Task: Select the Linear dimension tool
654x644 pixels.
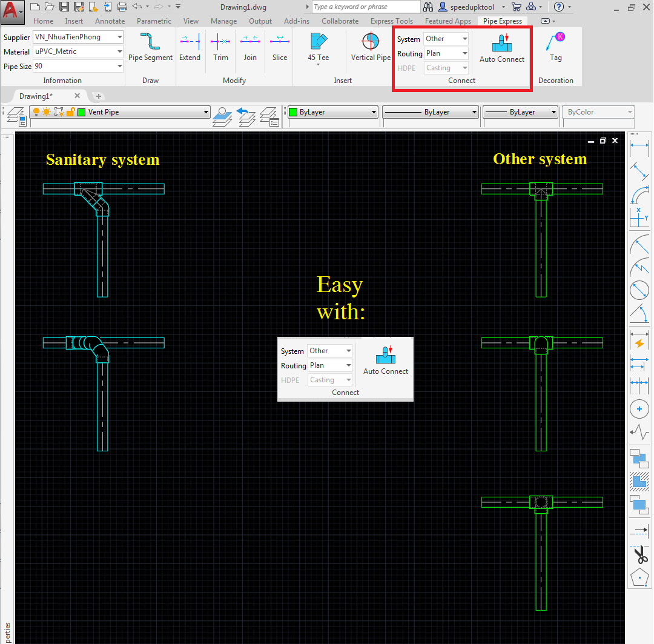Action: pos(639,148)
